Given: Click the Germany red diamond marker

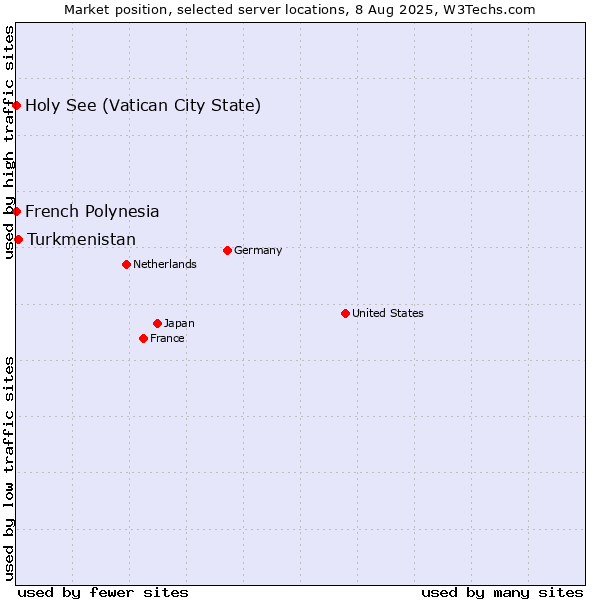Looking at the screenshot, I should [227, 251].
